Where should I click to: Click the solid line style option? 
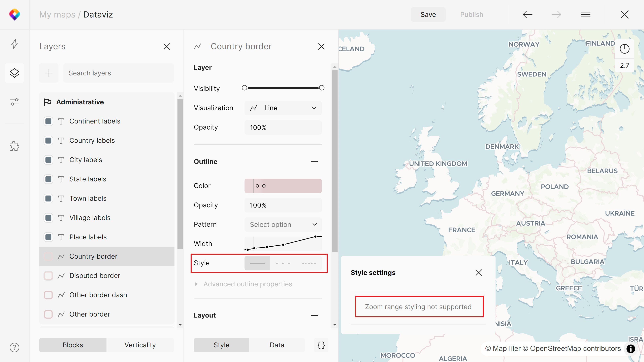pos(257,263)
